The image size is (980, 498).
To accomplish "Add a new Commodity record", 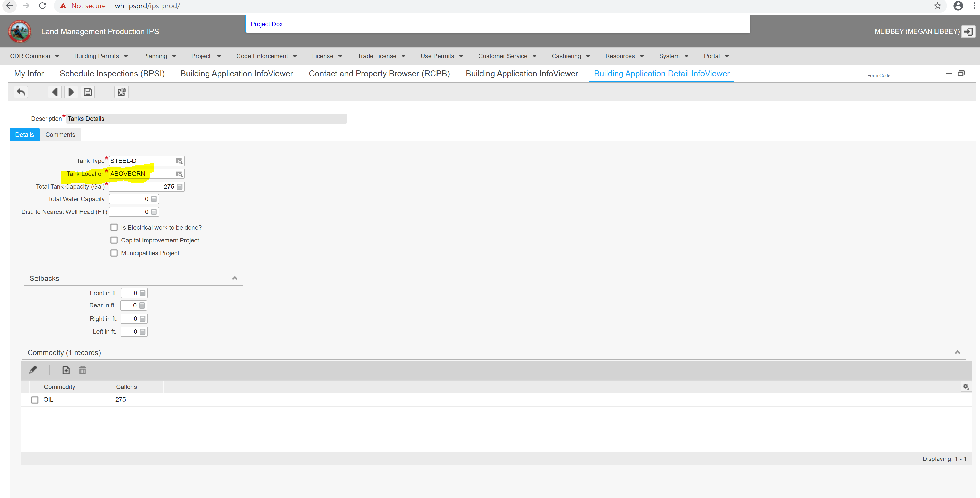I will tap(66, 370).
